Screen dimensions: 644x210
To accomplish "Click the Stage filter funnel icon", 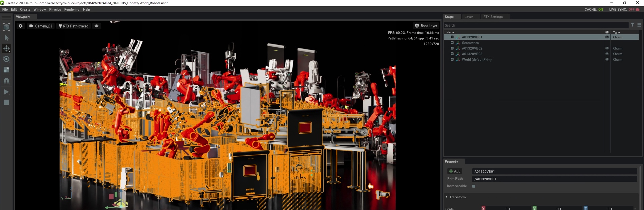I will coord(632,25).
